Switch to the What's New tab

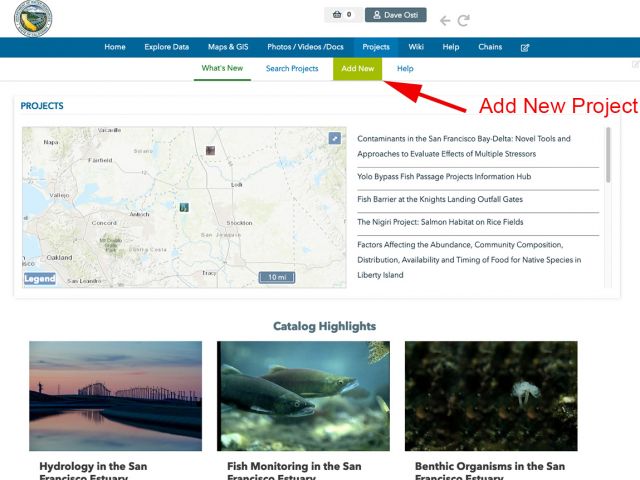(222, 68)
